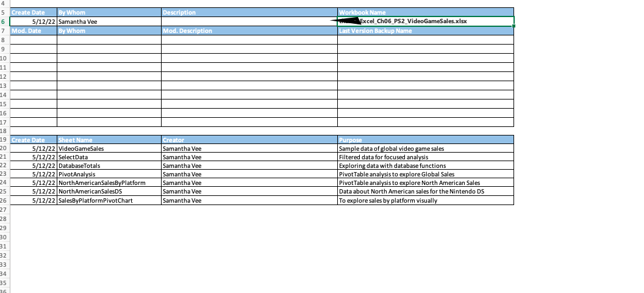
Task: Click the Last Version Backup Name header
Action: [425, 31]
